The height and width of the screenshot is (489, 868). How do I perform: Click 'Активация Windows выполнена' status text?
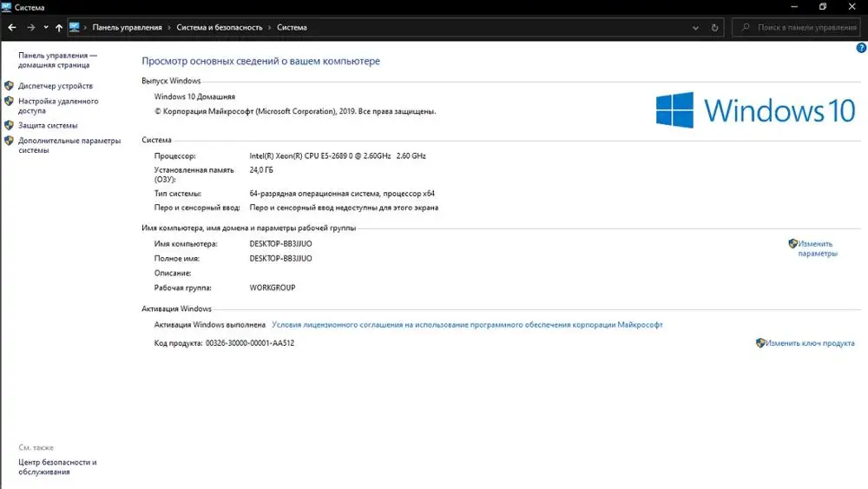(210, 325)
